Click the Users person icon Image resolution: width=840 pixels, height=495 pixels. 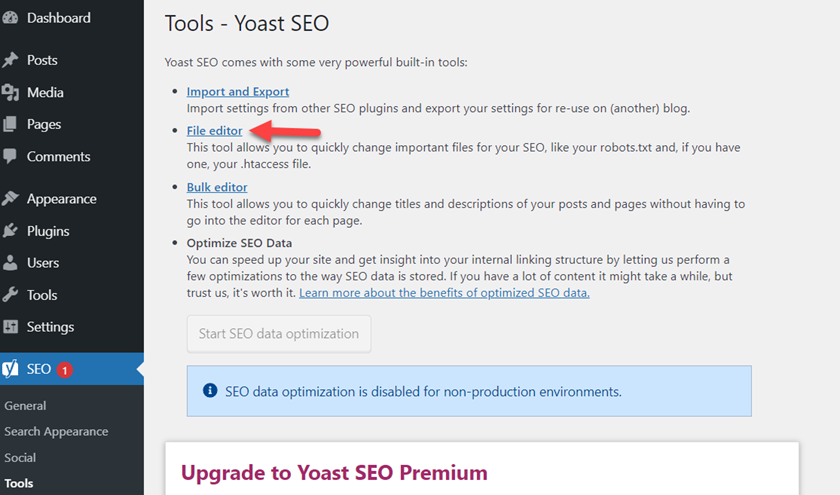pyautogui.click(x=10, y=262)
